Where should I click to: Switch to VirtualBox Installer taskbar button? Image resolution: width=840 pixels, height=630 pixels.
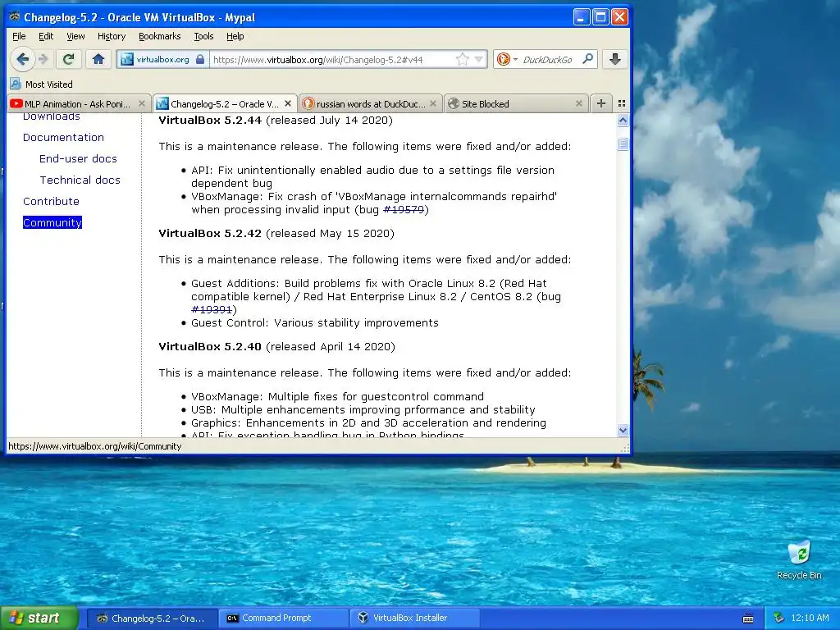click(414, 619)
